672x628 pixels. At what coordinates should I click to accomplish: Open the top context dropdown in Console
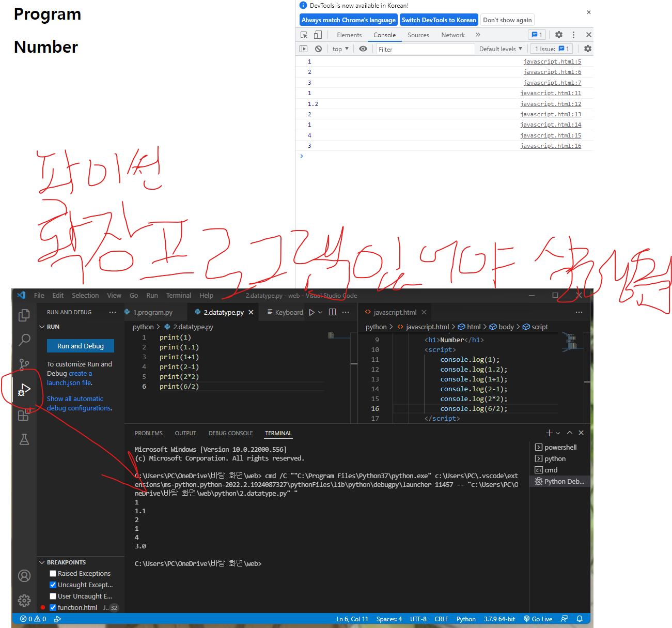pyautogui.click(x=340, y=49)
